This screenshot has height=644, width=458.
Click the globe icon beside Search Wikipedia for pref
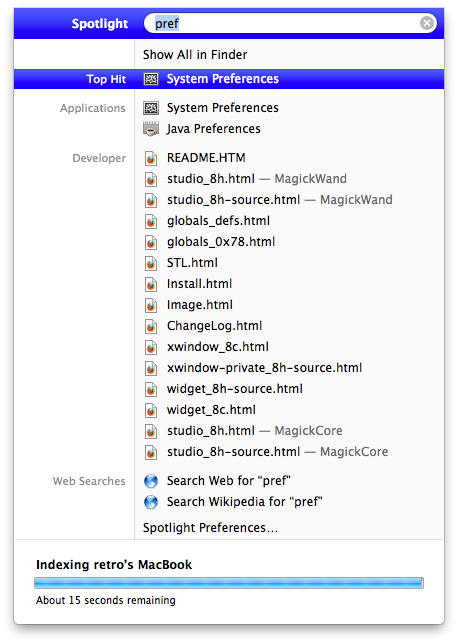[151, 502]
